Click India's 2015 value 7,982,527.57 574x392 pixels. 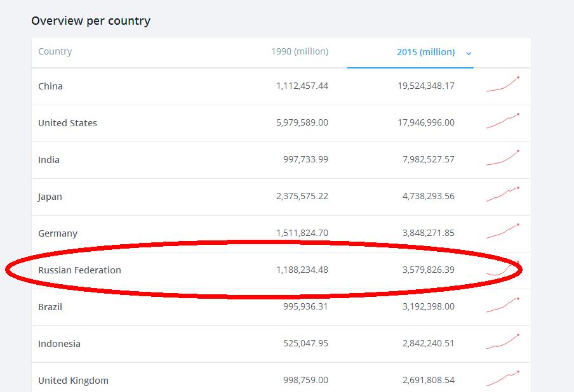(x=428, y=160)
